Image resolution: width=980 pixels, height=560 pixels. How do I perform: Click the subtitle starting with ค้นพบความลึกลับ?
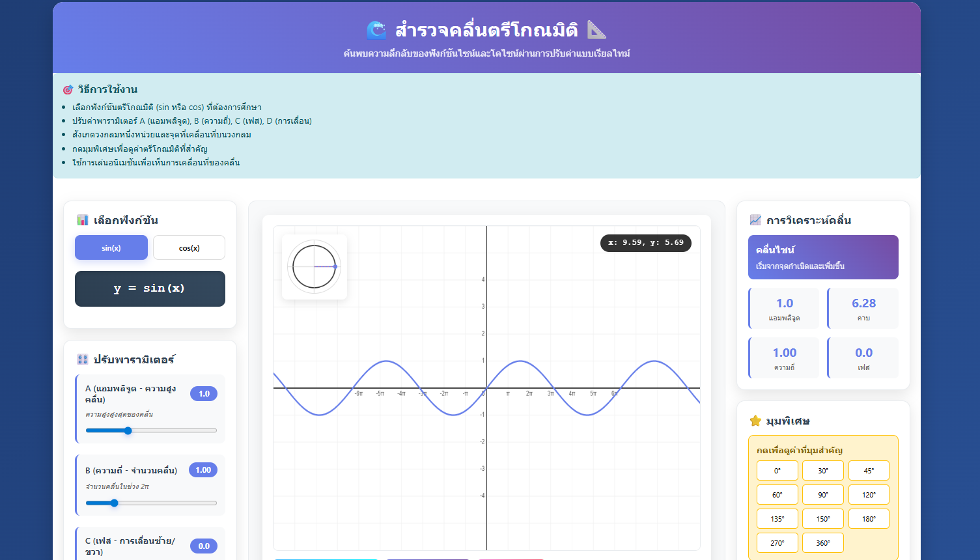pyautogui.click(x=486, y=53)
